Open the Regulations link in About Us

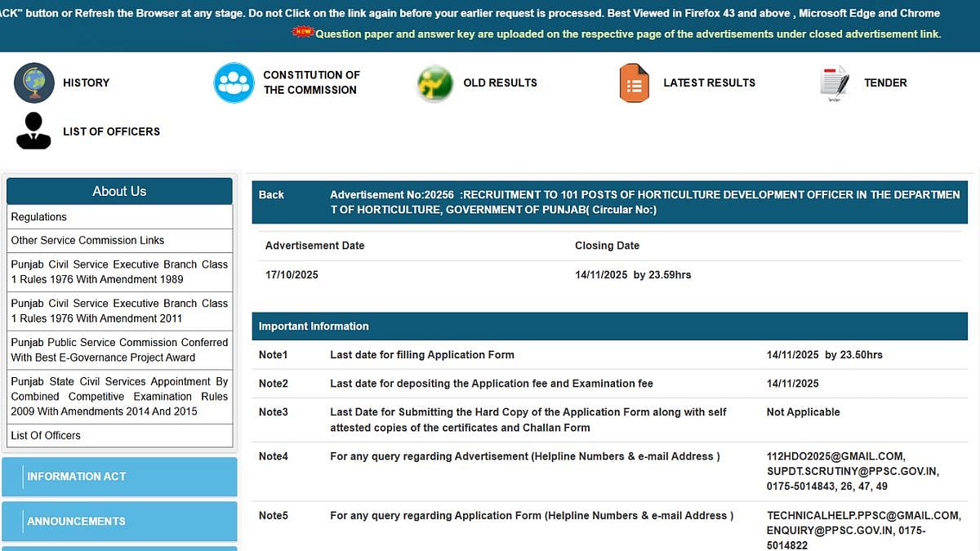[39, 217]
